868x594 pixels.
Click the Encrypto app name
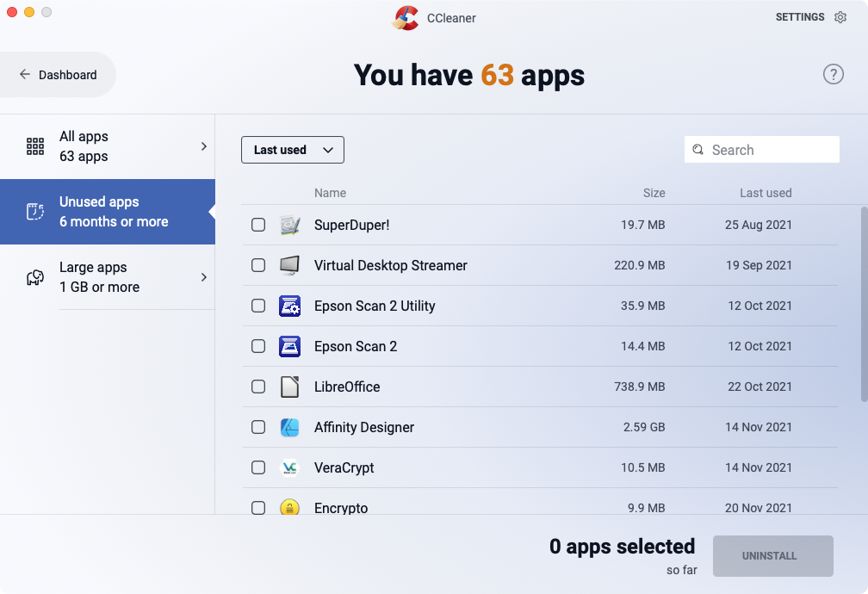341,508
